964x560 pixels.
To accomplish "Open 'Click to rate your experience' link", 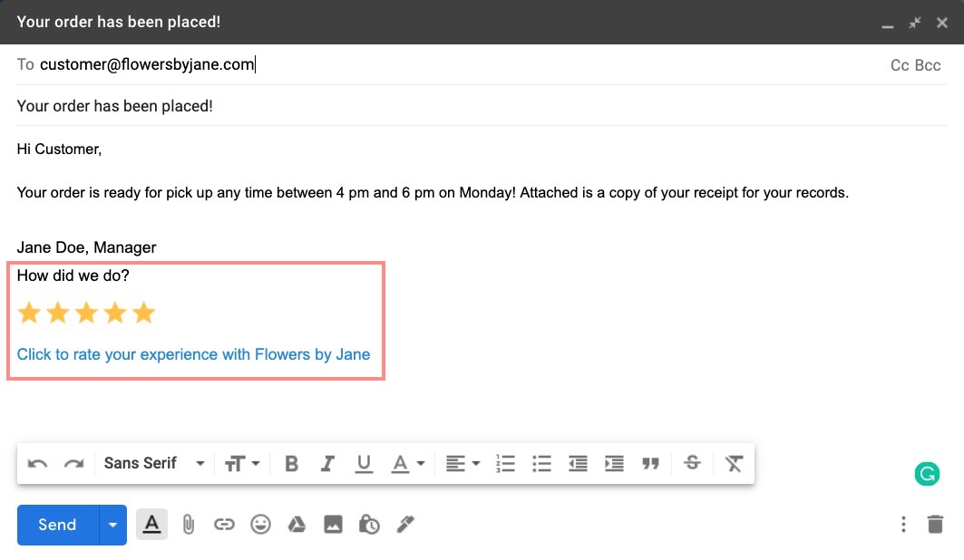I will [x=194, y=354].
